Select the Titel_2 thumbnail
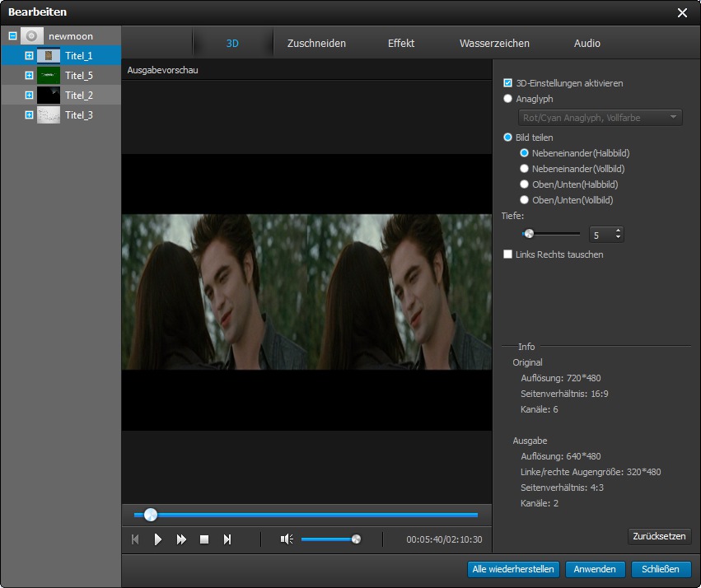 (49, 96)
